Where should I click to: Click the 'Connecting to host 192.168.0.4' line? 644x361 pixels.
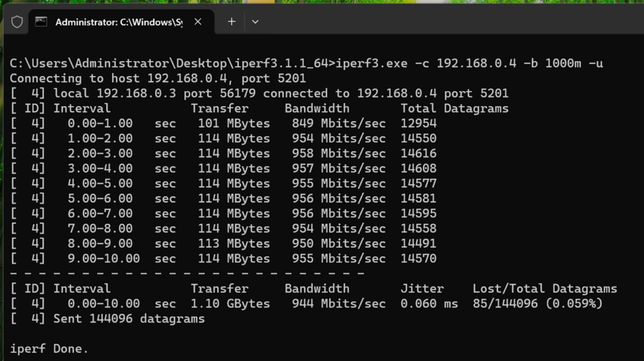pyautogui.click(x=157, y=78)
